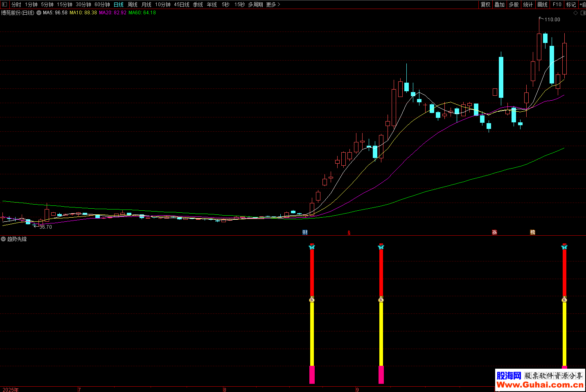
Task: Toggle the right side panel icon
Action: pyautogui.click(x=583, y=13)
